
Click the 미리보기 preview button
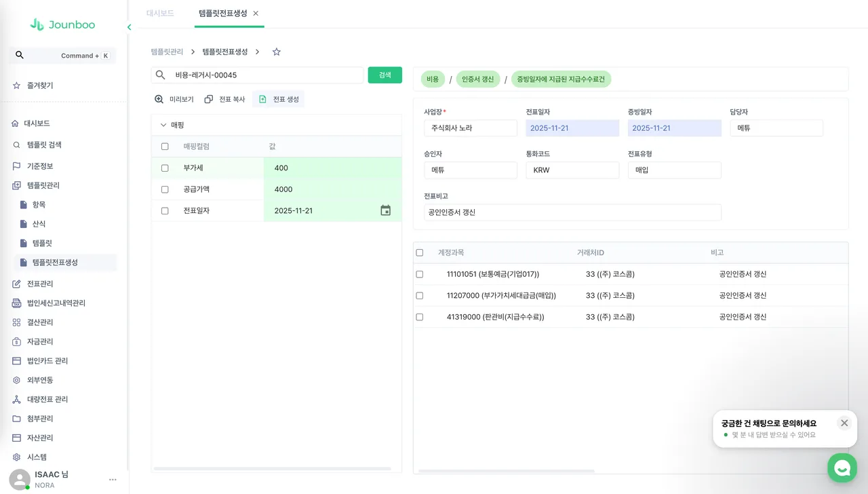tap(174, 99)
